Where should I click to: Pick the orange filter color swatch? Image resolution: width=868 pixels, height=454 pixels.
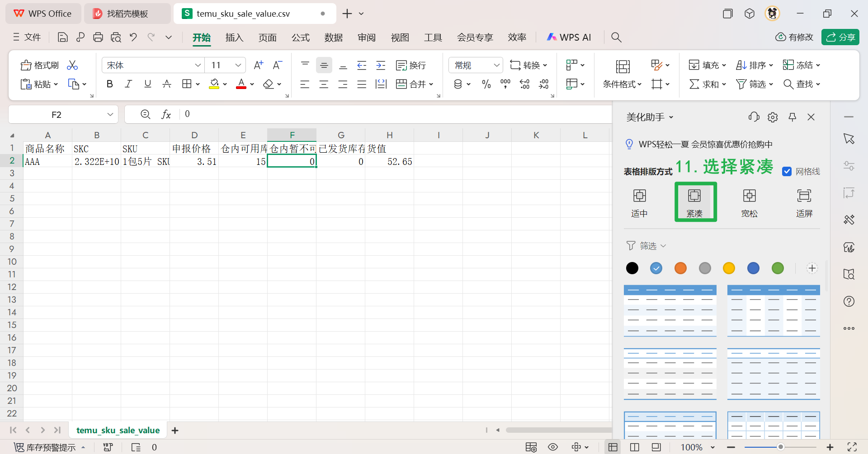pos(680,268)
